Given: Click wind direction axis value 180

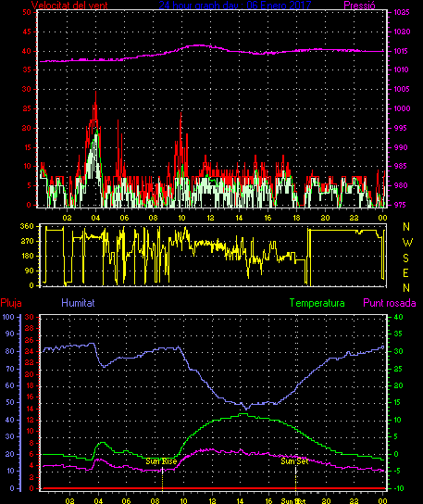Looking at the screenshot, I should click(x=27, y=256).
